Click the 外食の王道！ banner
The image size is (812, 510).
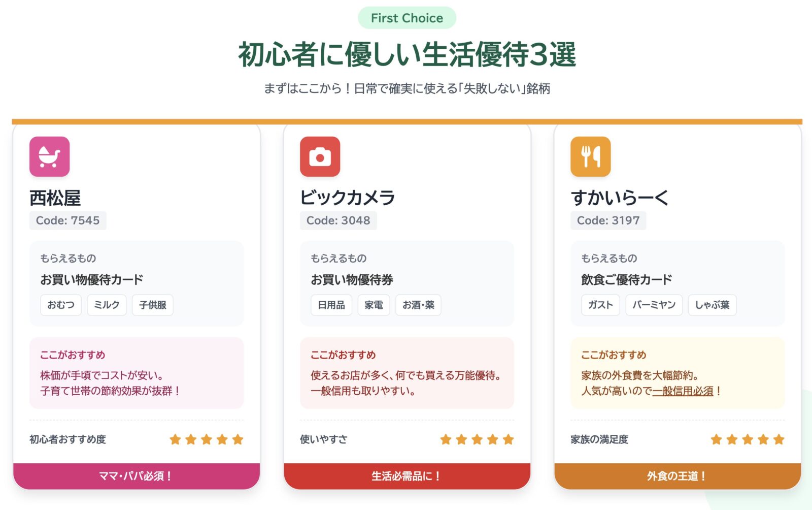[677, 476]
